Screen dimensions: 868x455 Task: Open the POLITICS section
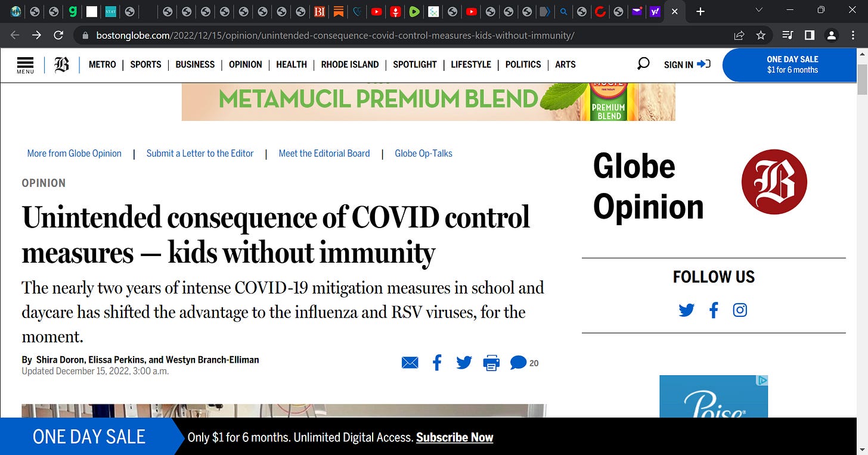click(523, 64)
